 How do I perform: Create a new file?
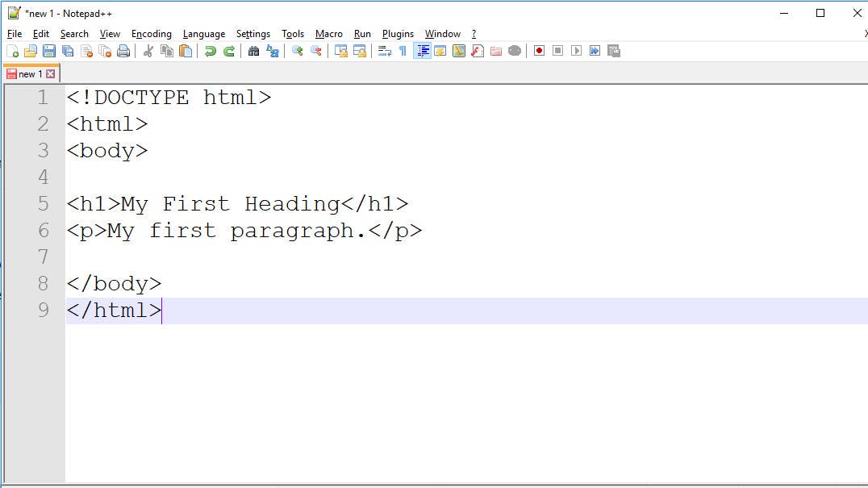point(14,51)
